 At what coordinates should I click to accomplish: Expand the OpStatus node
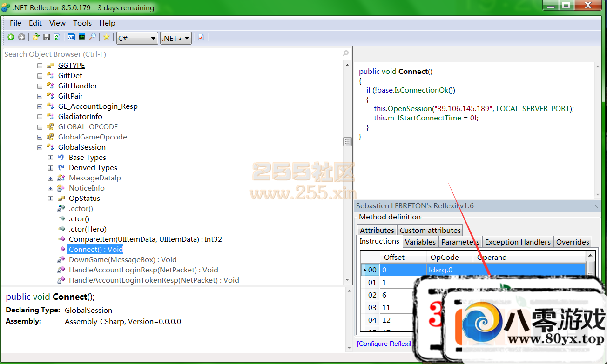pos(50,199)
